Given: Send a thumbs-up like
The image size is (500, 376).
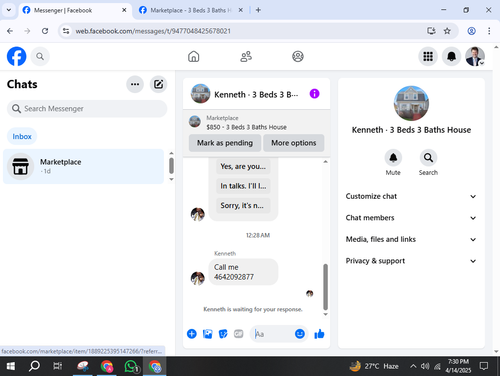Looking at the screenshot, I should pos(319,334).
